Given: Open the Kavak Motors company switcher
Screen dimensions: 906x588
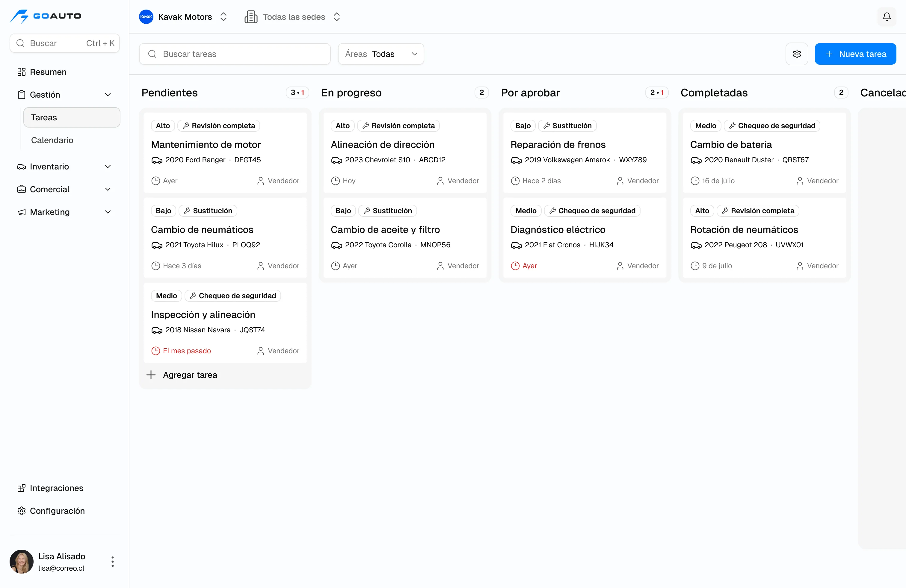Looking at the screenshot, I should (183, 17).
